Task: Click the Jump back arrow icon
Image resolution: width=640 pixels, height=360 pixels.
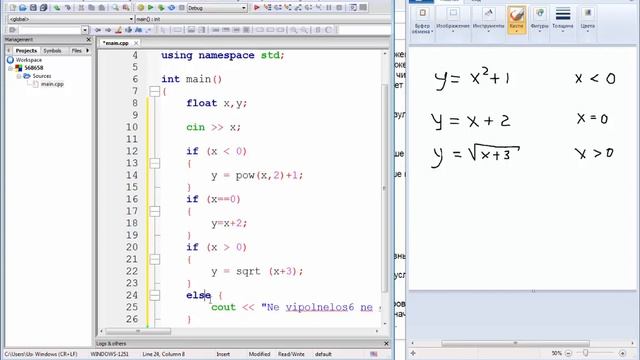Action: click(98, 30)
